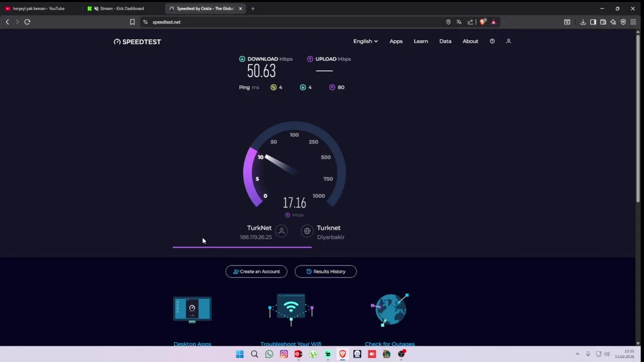Viewport: 644px width, 362px height.
Task: Open the Apps menu item
Action: pyautogui.click(x=396, y=41)
